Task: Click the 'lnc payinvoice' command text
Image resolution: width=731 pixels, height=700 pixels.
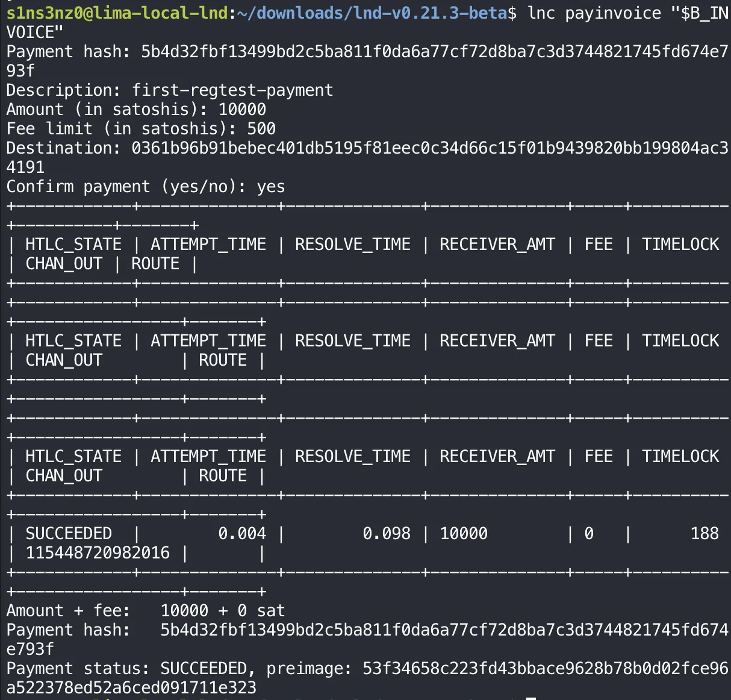Action: [594, 12]
